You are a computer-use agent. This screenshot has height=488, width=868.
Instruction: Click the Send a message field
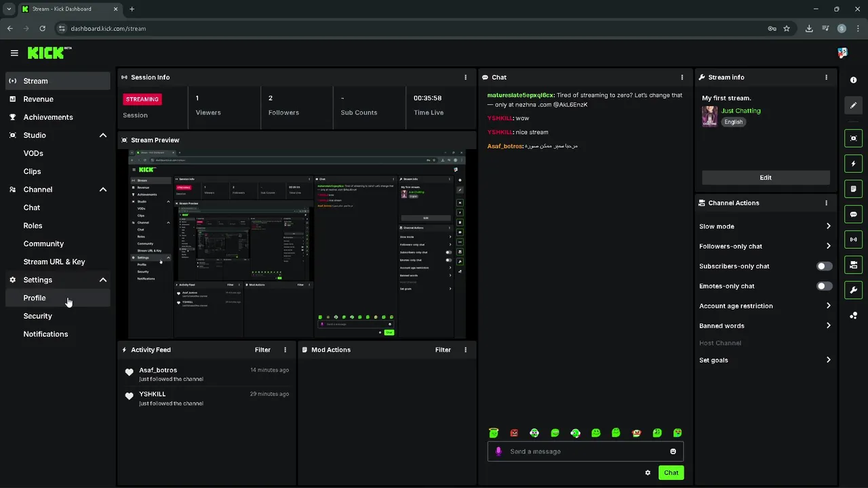(585, 451)
